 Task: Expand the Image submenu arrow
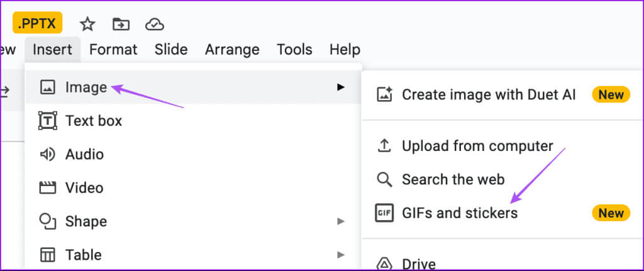coord(341,87)
